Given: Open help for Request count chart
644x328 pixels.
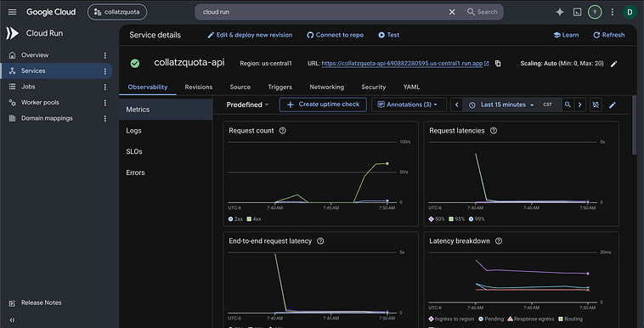Looking at the screenshot, I should click(x=283, y=131).
